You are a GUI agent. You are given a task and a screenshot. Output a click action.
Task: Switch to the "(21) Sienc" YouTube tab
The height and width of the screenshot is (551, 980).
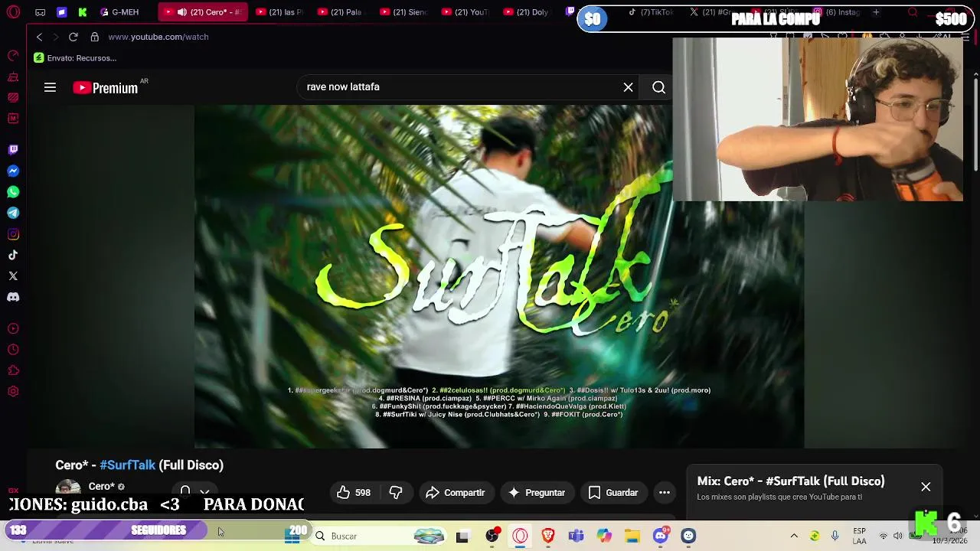tap(404, 12)
